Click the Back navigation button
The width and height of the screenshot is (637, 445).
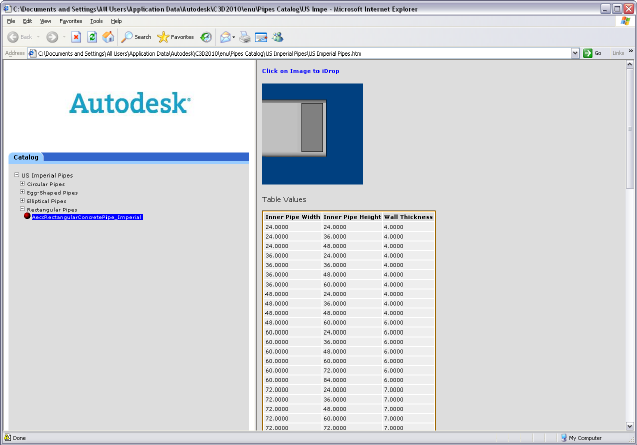[x=20, y=37]
